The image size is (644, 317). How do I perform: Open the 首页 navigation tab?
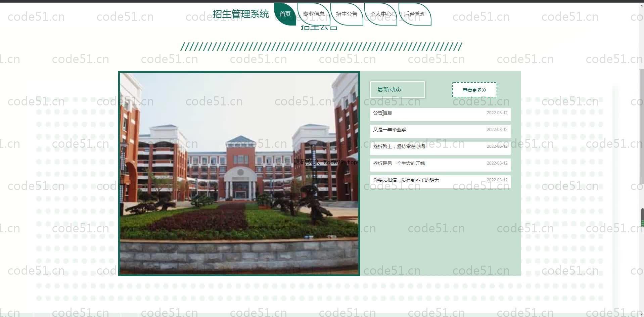point(285,14)
